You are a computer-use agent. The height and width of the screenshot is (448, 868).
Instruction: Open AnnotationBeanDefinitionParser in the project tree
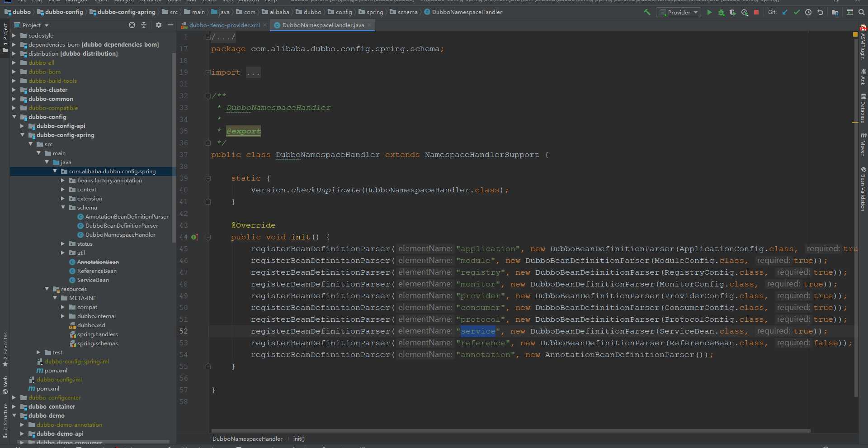point(123,216)
